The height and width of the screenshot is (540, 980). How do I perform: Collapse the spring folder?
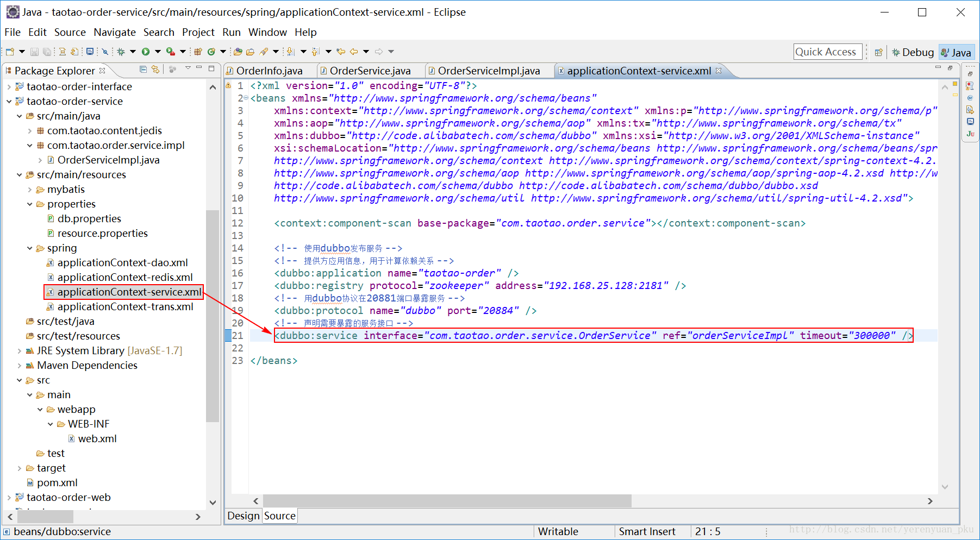[x=29, y=248]
